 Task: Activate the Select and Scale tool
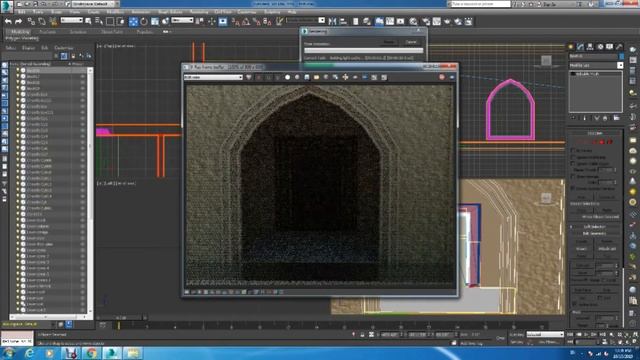pos(155,21)
